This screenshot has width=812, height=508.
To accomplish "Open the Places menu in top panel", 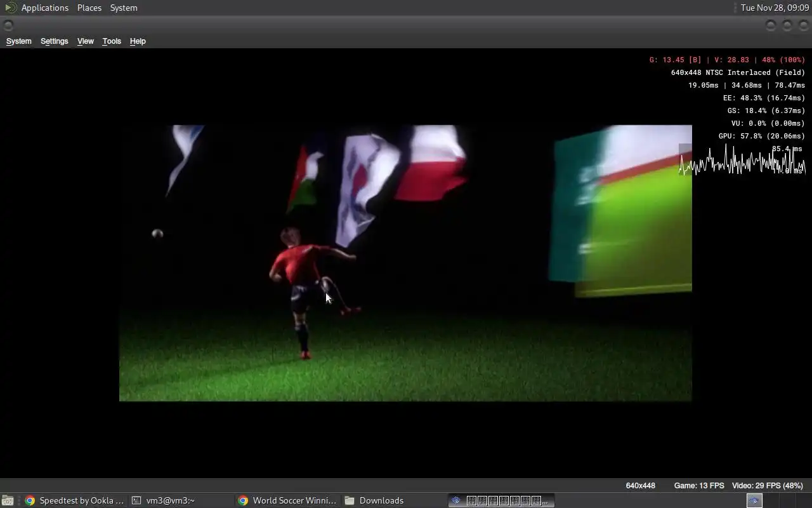I will (x=89, y=8).
